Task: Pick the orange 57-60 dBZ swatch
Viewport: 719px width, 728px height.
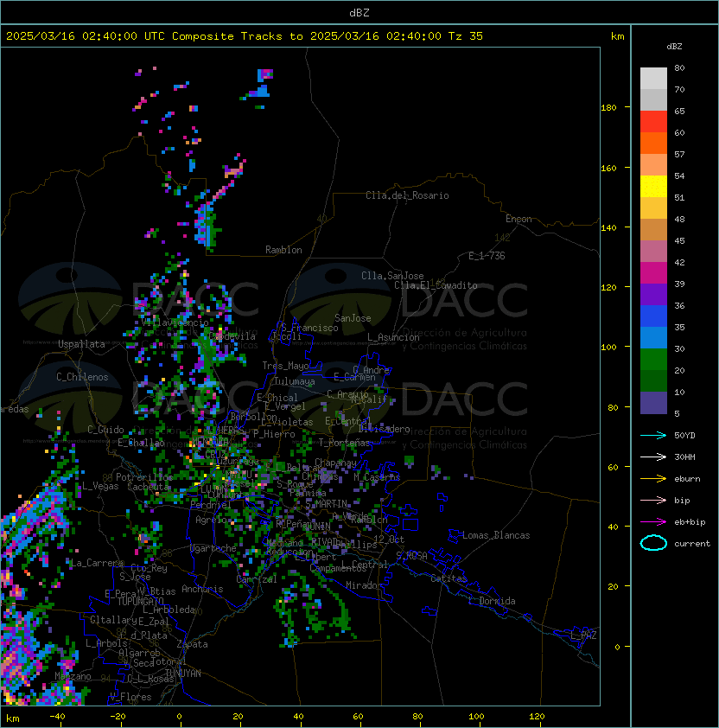Action: [653, 143]
